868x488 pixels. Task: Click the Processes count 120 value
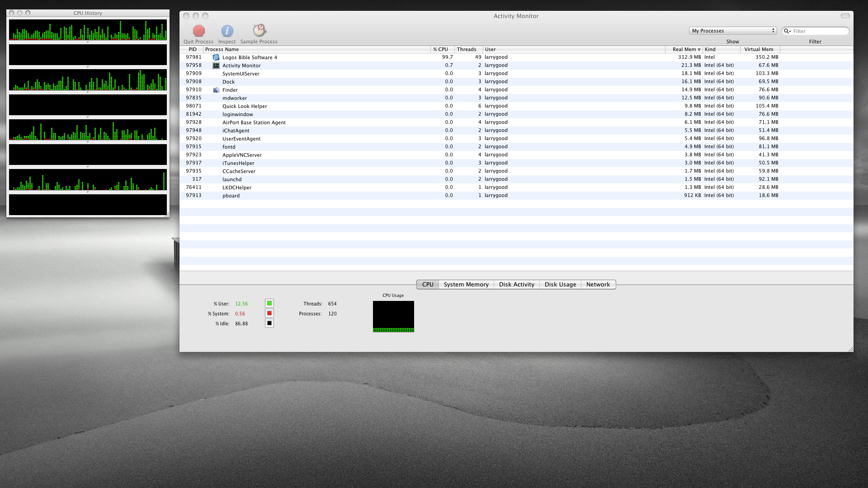[x=332, y=314]
